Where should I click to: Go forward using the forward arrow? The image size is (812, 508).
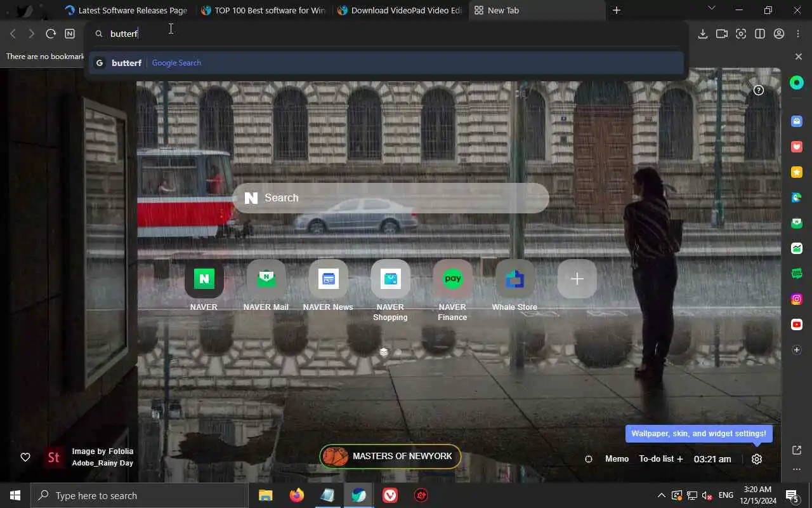[31, 34]
